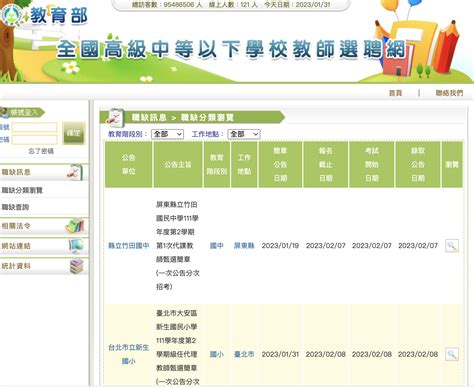This screenshot has height=387, width=474.
Task: Click 屏東縣 location link
Action: coord(244,246)
